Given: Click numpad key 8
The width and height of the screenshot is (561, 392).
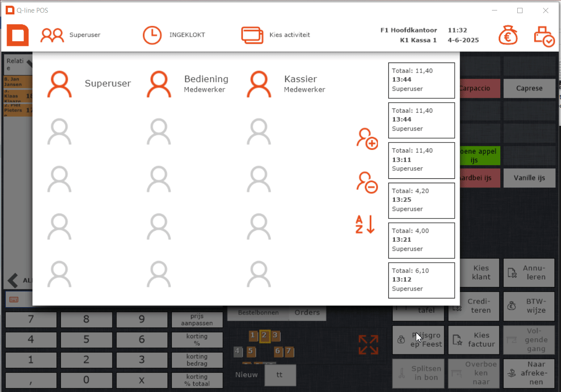Looking at the screenshot, I should [86, 320].
